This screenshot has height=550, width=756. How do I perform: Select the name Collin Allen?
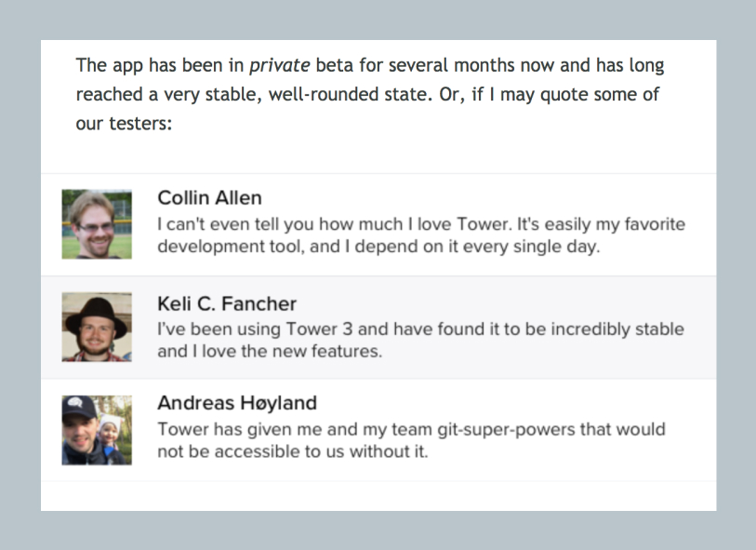(209, 197)
